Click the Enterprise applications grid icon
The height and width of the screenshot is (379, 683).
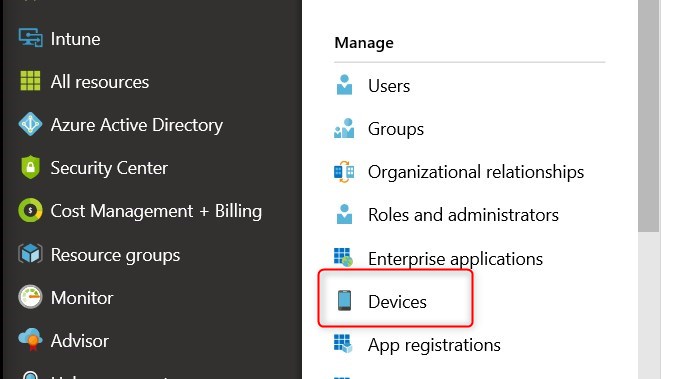pos(344,257)
